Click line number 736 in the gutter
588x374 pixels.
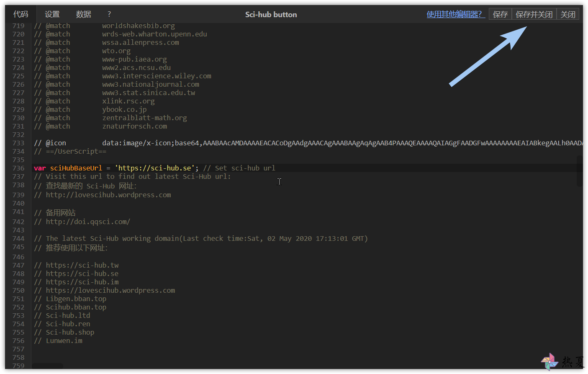click(x=18, y=168)
